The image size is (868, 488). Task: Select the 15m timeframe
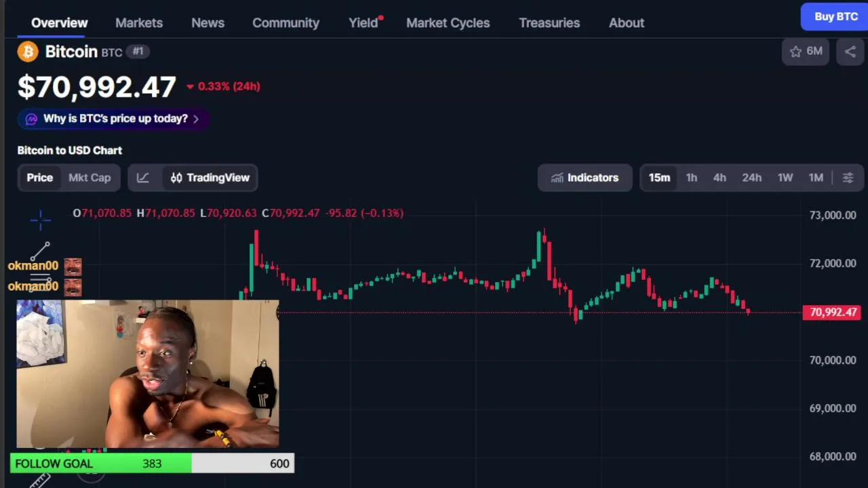point(659,178)
